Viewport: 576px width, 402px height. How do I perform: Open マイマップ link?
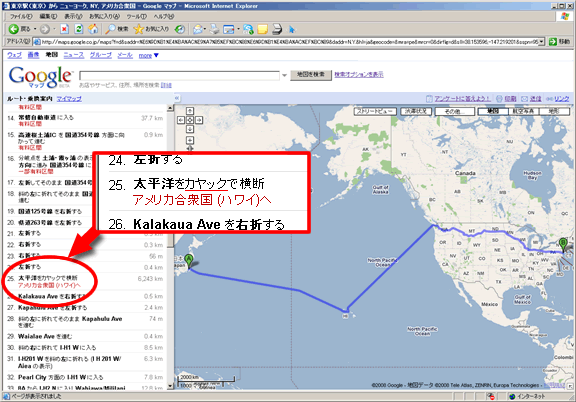pyautogui.click(x=69, y=99)
